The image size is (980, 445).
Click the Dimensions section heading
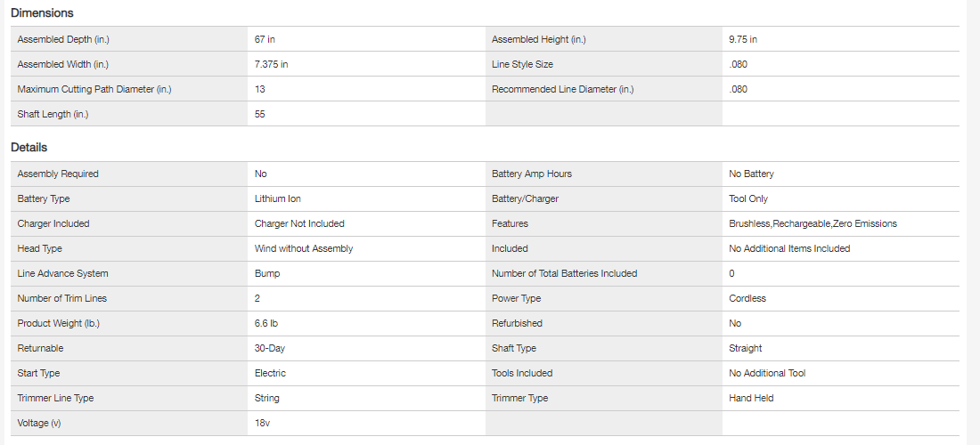pos(42,13)
